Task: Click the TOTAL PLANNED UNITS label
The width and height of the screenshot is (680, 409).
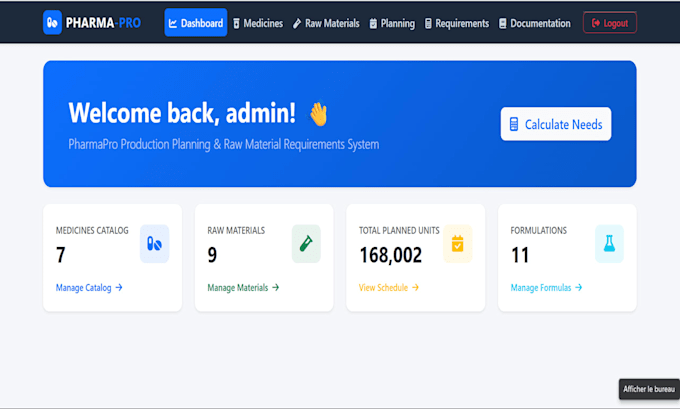Action: tap(399, 231)
